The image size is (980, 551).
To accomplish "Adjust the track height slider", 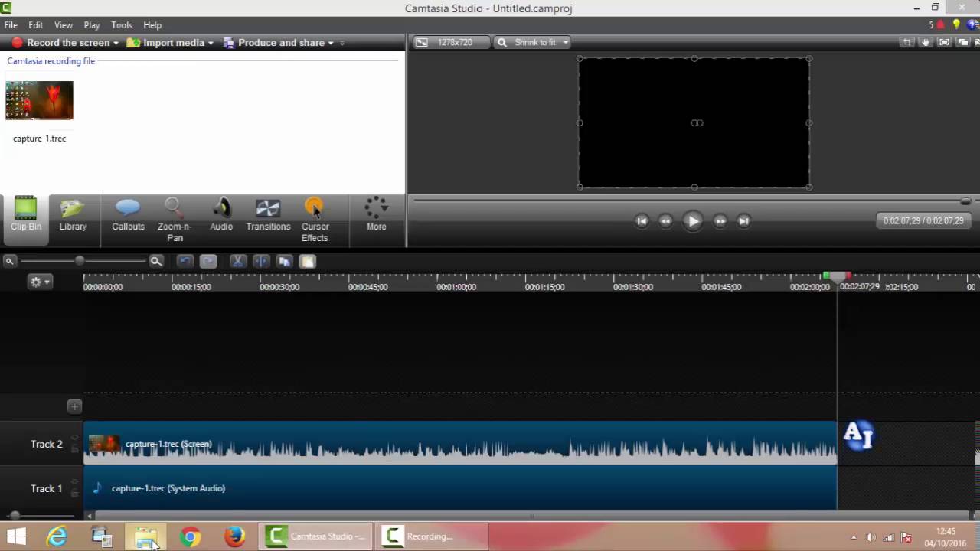I will point(15,516).
